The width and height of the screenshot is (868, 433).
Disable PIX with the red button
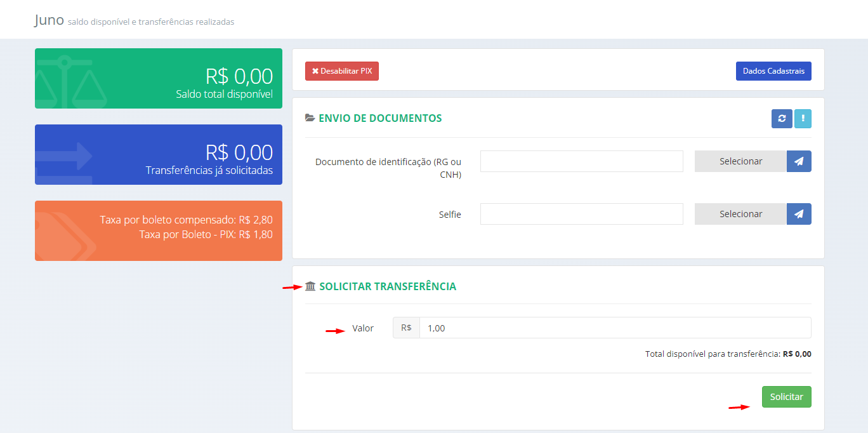(342, 71)
